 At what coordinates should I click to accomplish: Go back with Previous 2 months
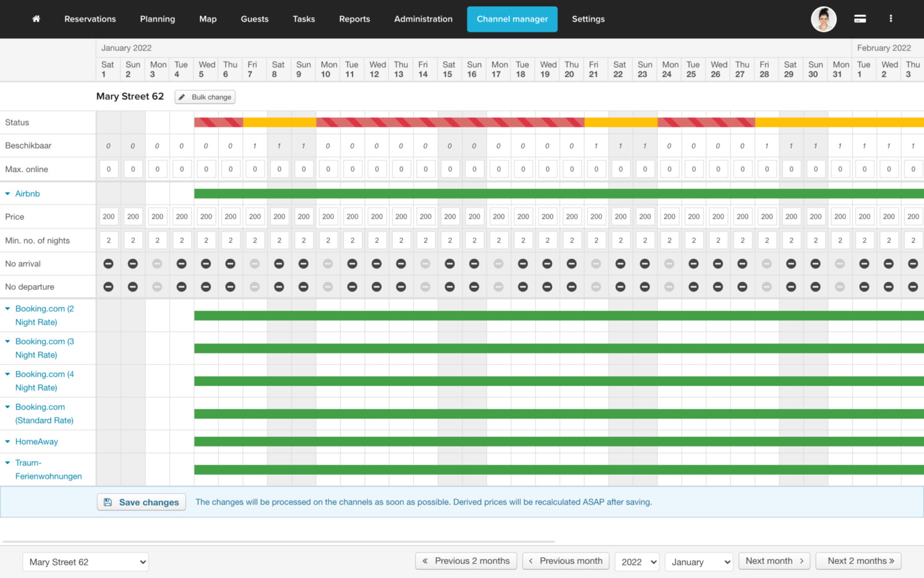coord(466,561)
